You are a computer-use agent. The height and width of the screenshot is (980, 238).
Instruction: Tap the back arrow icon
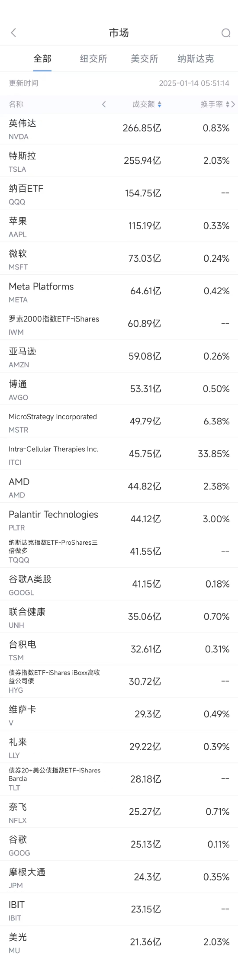pyautogui.click(x=13, y=33)
